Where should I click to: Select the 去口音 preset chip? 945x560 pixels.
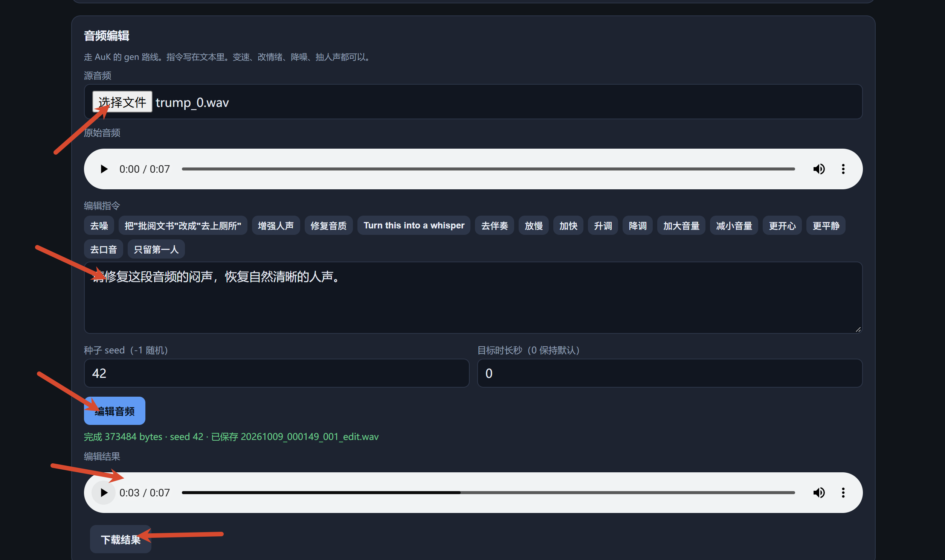pos(104,249)
